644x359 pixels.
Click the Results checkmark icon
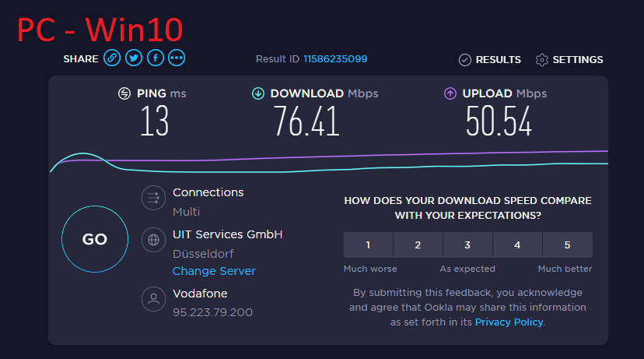coord(464,60)
